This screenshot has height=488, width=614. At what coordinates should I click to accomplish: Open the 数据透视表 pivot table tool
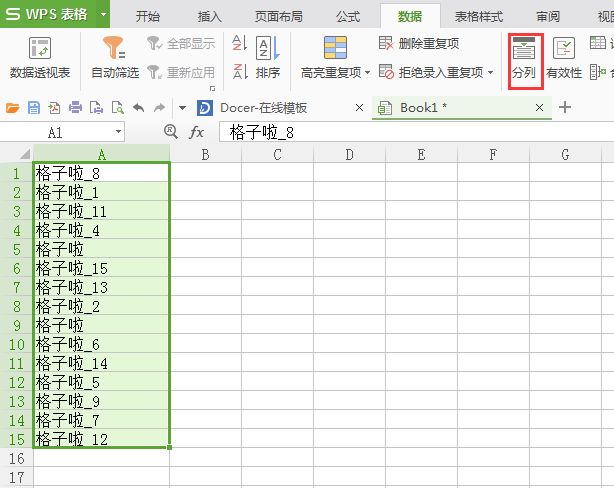(40, 59)
